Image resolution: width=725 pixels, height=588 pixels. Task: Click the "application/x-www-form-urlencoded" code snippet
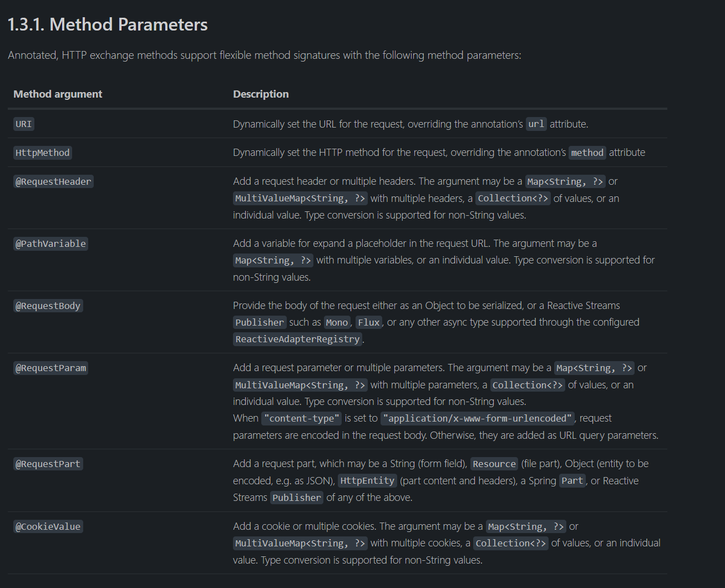(x=477, y=419)
